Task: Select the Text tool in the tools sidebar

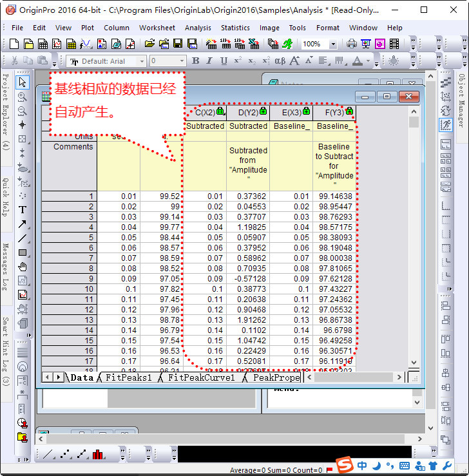Action: (23, 209)
